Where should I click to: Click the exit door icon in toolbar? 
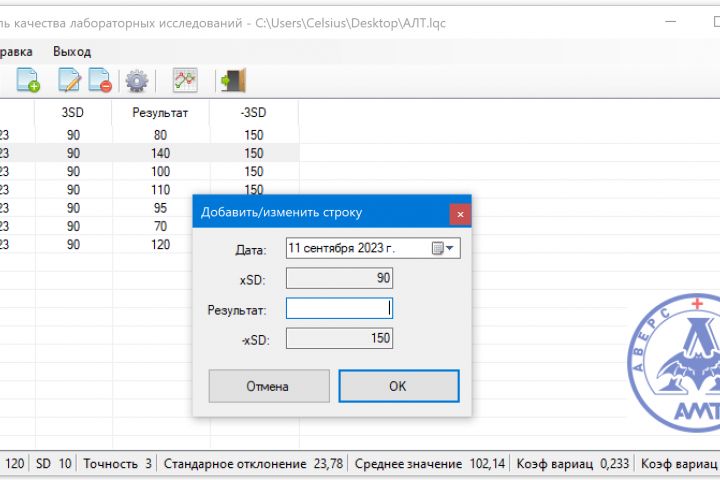tap(234, 80)
